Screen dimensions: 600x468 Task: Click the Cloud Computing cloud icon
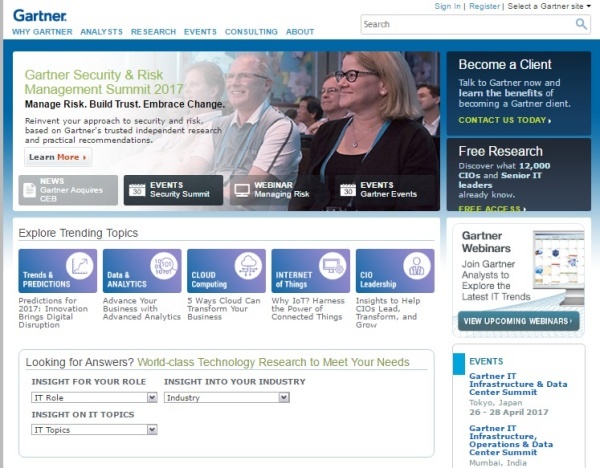248,266
